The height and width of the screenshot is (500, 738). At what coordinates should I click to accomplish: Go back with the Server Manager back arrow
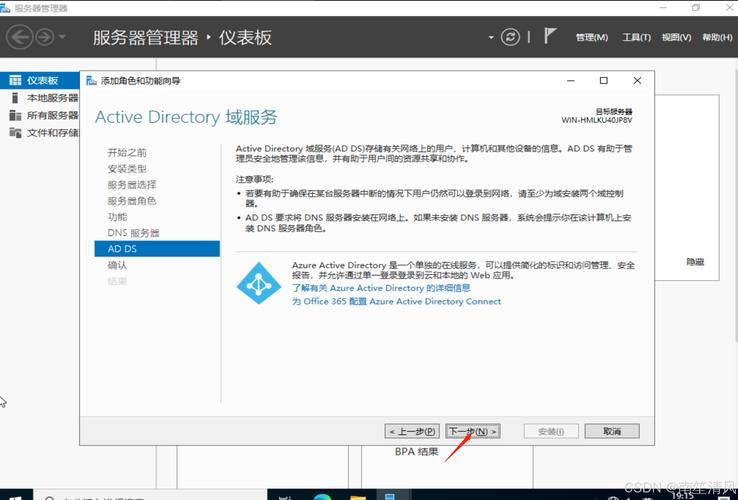pos(19,37)
